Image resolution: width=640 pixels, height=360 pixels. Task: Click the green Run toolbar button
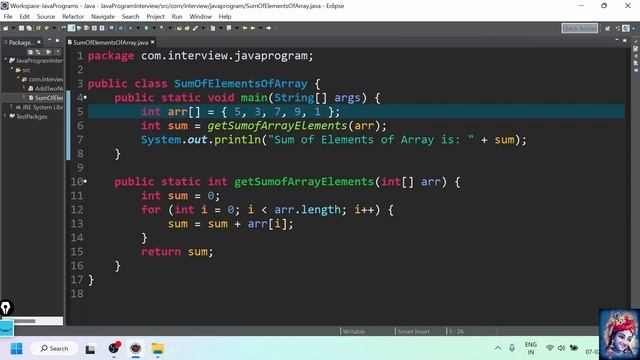[146, 28]
